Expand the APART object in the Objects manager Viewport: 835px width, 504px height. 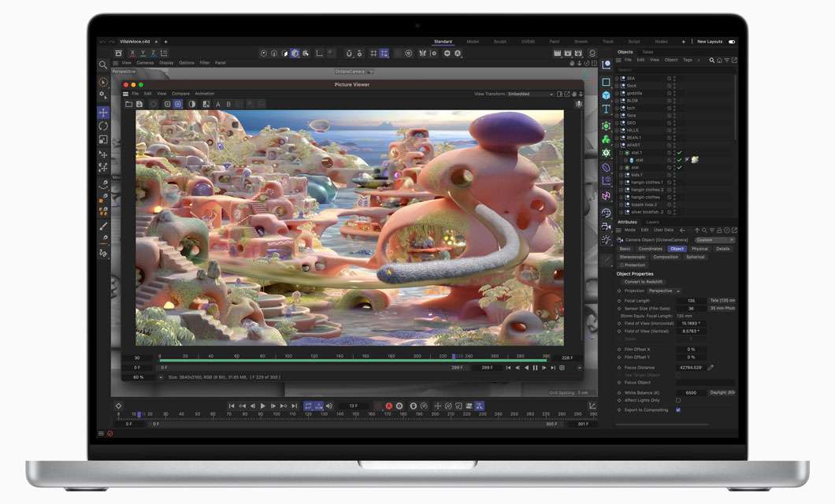[618, 144]
